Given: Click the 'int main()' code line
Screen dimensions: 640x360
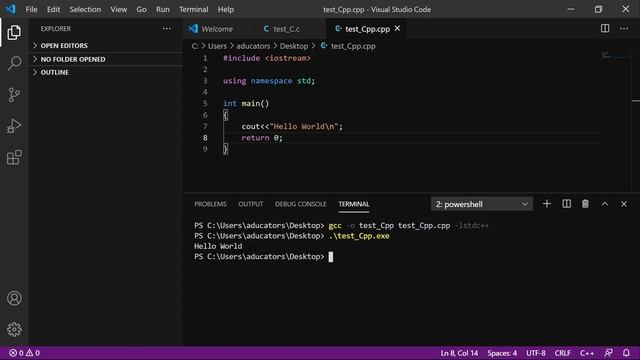Looking at the screenshot, I should [246, 104].
